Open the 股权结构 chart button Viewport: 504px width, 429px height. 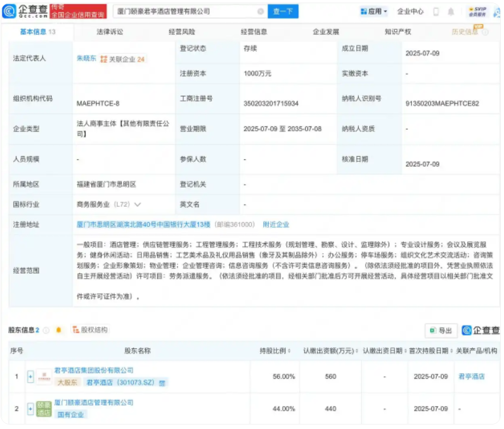tap(90, 330)
